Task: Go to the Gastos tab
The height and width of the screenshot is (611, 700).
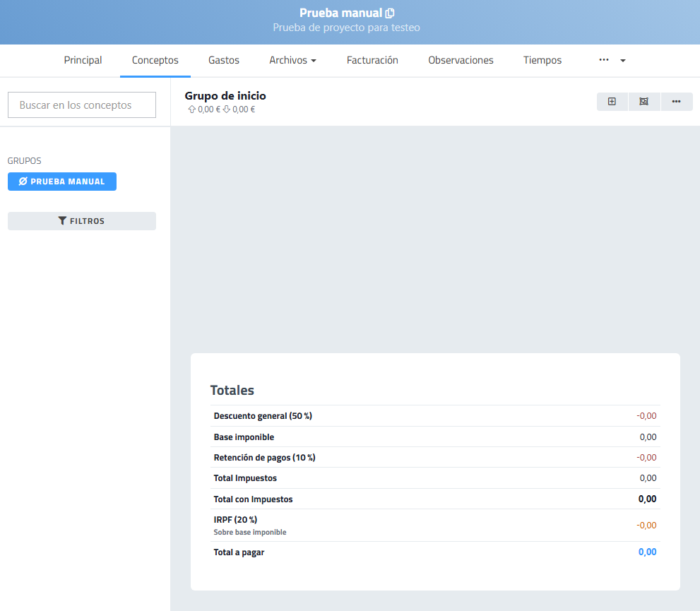Action: point(224,61)
